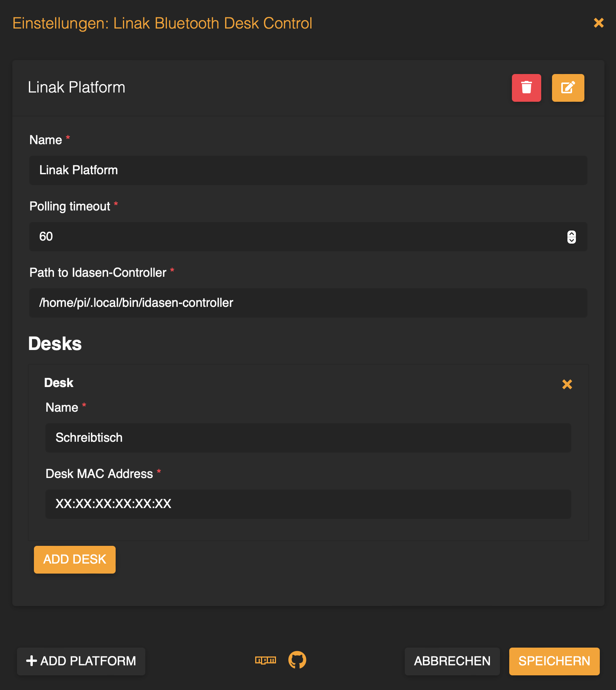The height and width of the screenshot is (690, 616).
Task: Click the dialog title Einstellungen text
Action: click(162, 24)
